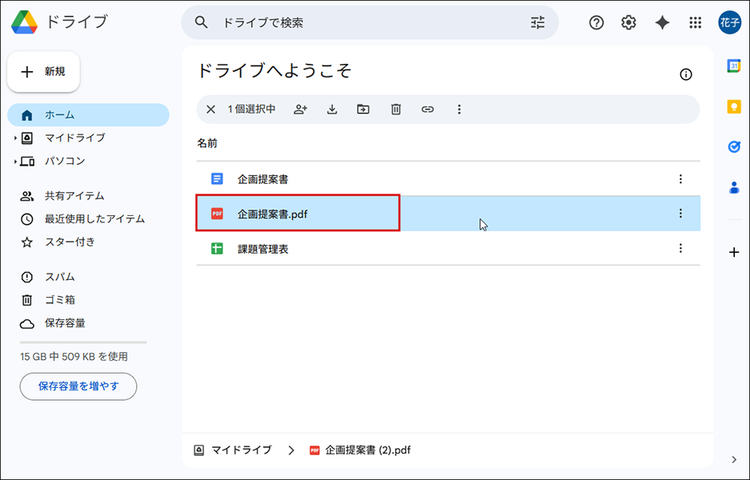Image resolution: width=750 pixels, height=480 pixels.
Task: Copy link using the link icon
Action: 427,109
